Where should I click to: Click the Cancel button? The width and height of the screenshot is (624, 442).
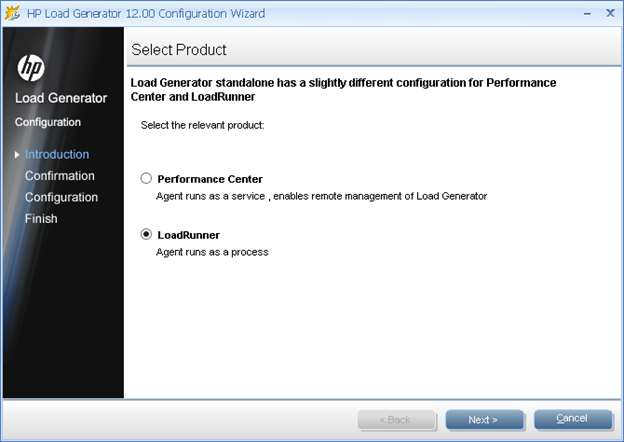coord(573,419)
